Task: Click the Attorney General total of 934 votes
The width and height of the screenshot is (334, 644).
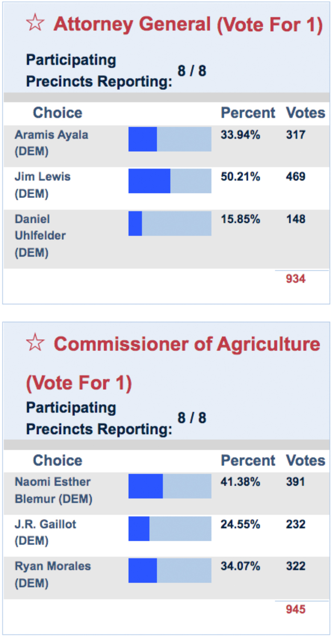Action: [x=296, y=279]
